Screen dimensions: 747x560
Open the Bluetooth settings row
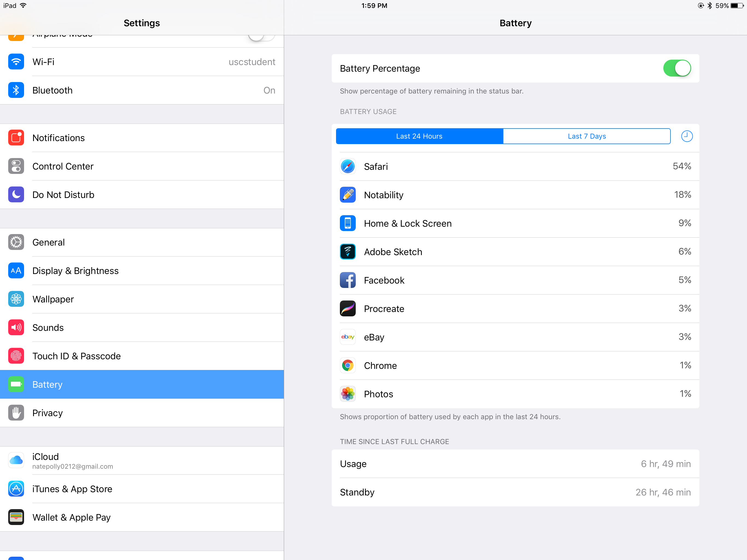click(142, 90)
